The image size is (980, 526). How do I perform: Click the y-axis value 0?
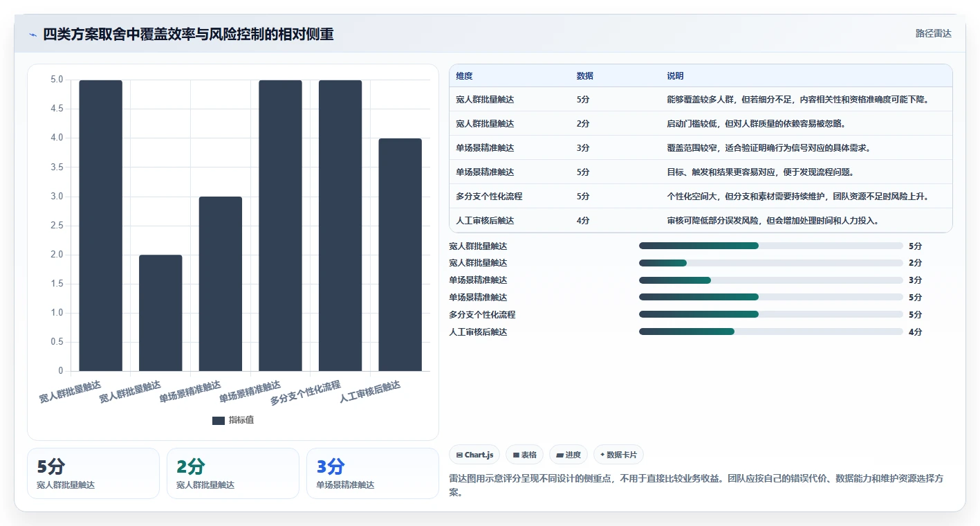(61, 371)
